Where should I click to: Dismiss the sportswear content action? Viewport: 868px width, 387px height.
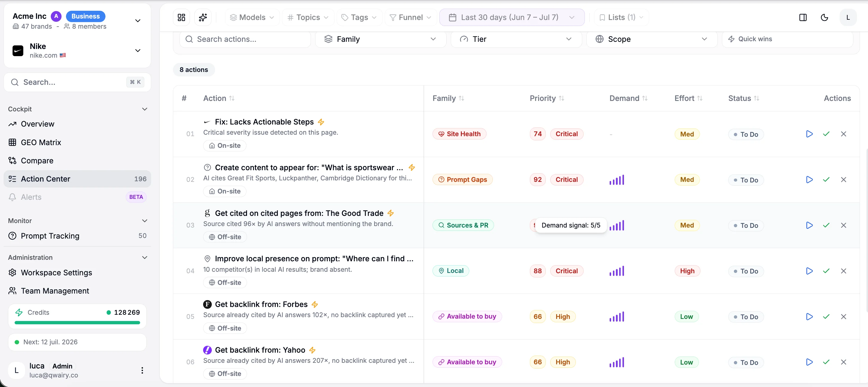(844, 180)
